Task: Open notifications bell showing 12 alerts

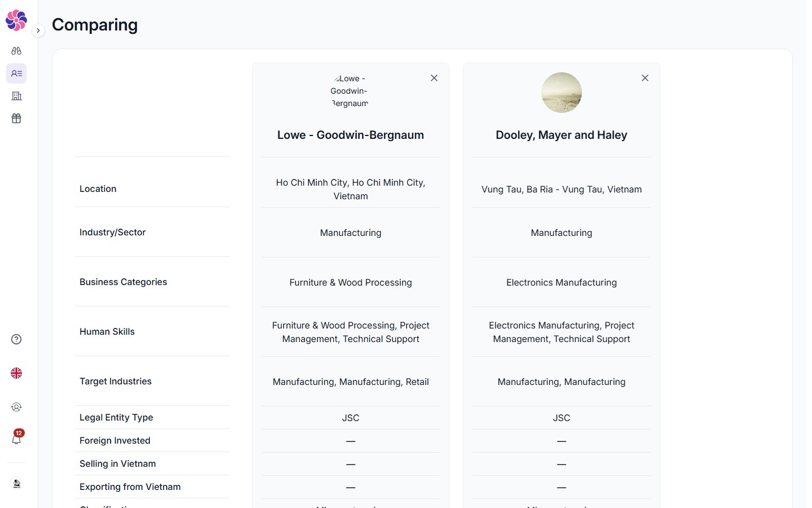Action: (x=16, y=438)
